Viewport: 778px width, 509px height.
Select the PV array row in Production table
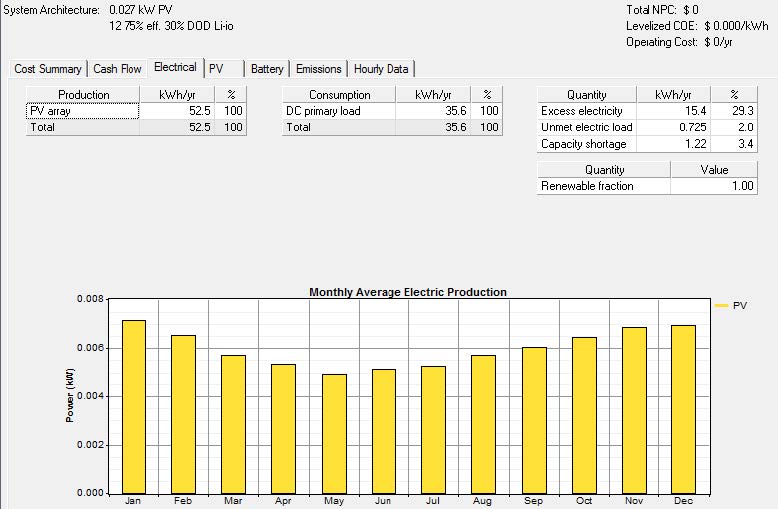click(x=83, y=111)
